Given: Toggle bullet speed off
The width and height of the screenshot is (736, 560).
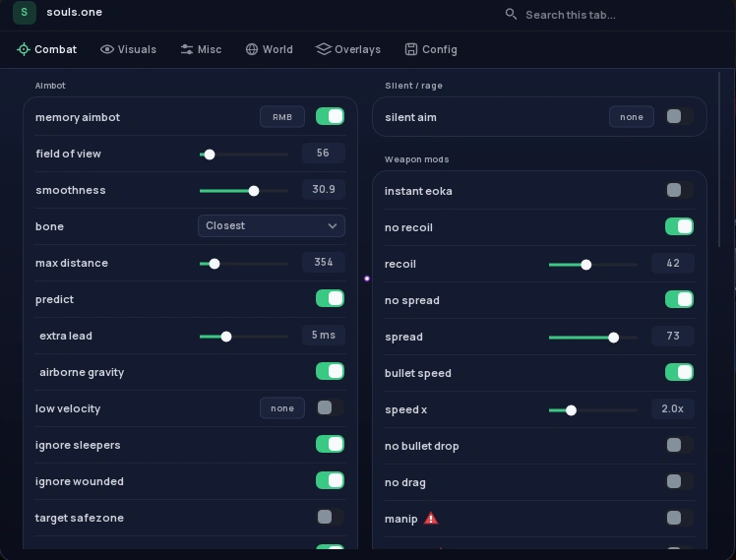Looking at the screenshot, I should click(679, 372).
